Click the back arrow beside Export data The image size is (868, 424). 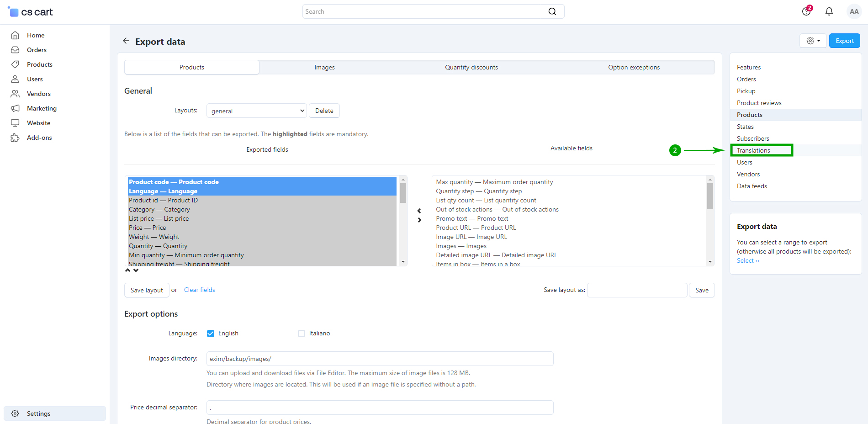[x=126, y=41]
